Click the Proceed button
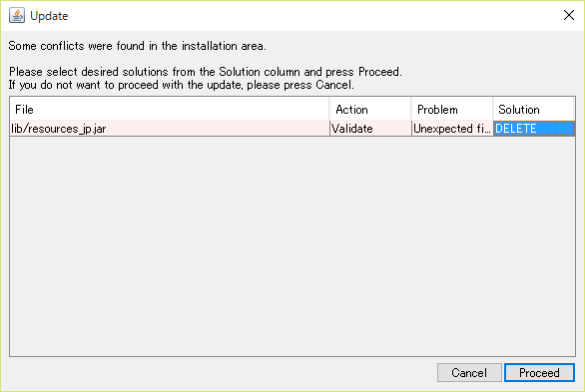585x392 pixels. (539, 373)
